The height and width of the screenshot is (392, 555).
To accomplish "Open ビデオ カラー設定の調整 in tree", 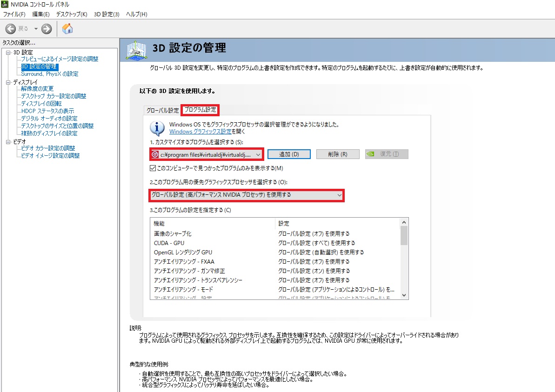I will tap(48, 148).
